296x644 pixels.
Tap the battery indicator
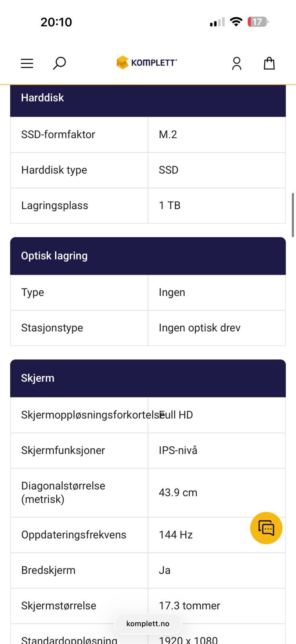click(258, 22)
